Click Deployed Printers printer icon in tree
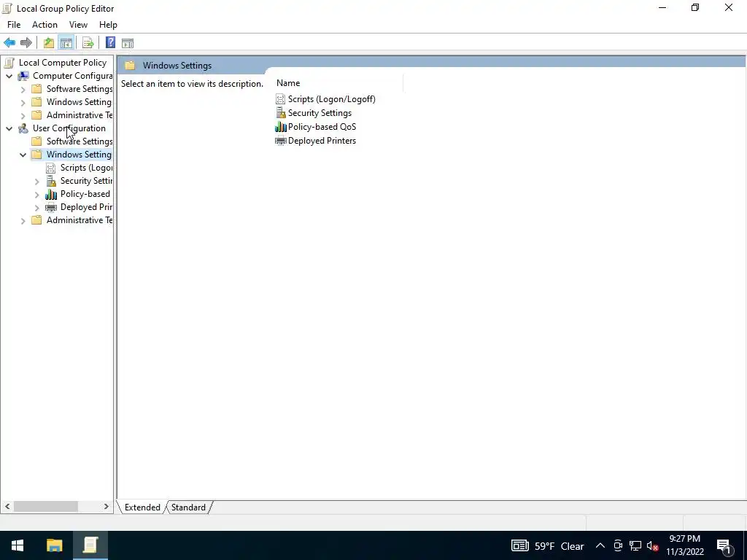This screenshot has height=560, width=747. point(51,207)
